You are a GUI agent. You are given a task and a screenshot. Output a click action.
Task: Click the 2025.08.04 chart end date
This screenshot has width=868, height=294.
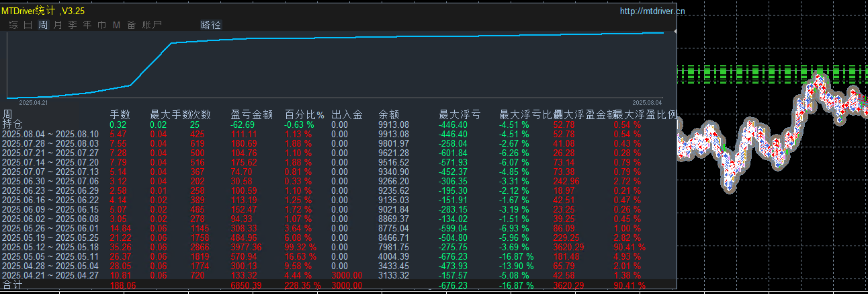point(647,103)
